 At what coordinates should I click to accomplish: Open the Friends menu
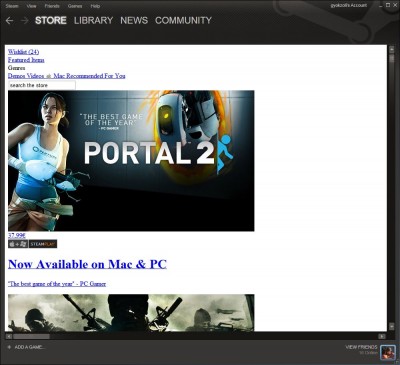pos(52,6)
